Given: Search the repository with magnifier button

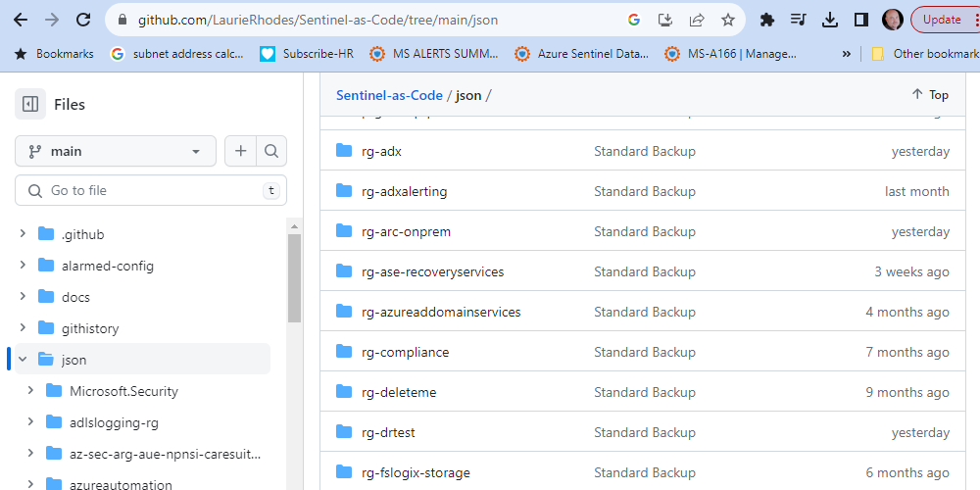Looking at the screenshot, I should 271,151.
